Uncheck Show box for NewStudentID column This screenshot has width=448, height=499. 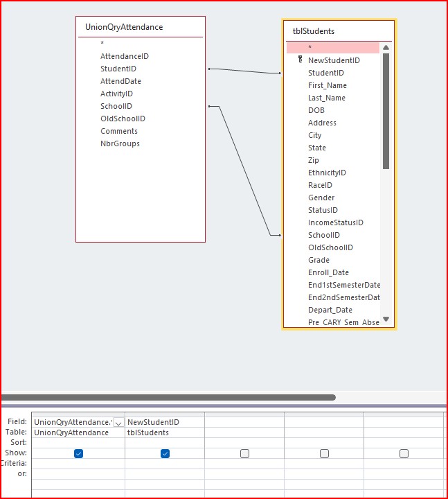[x=165, y=453]
